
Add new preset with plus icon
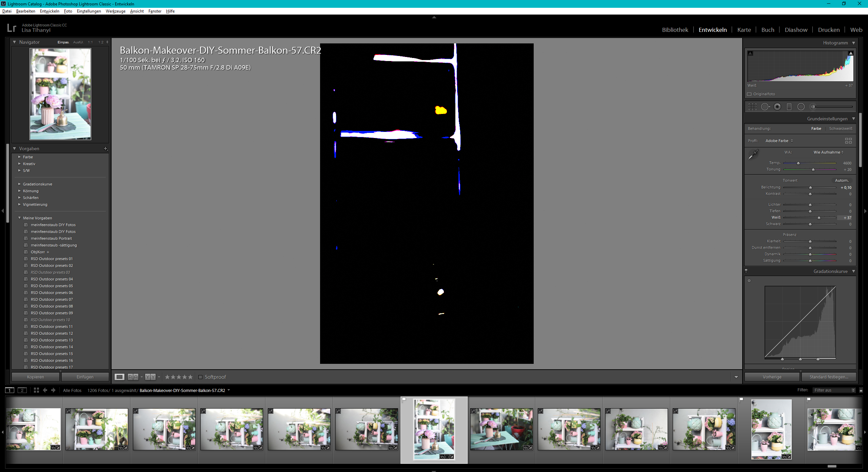(105, 149)
